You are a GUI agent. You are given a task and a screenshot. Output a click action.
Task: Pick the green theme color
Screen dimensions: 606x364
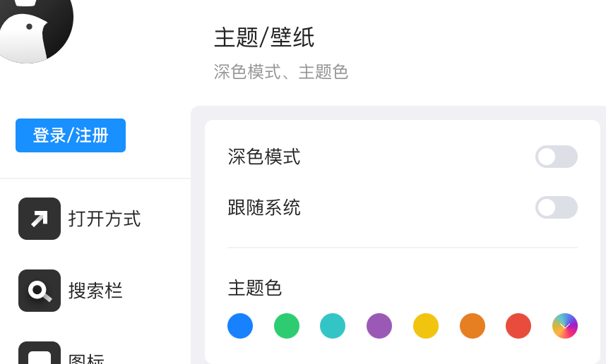(x=286, y=326)
